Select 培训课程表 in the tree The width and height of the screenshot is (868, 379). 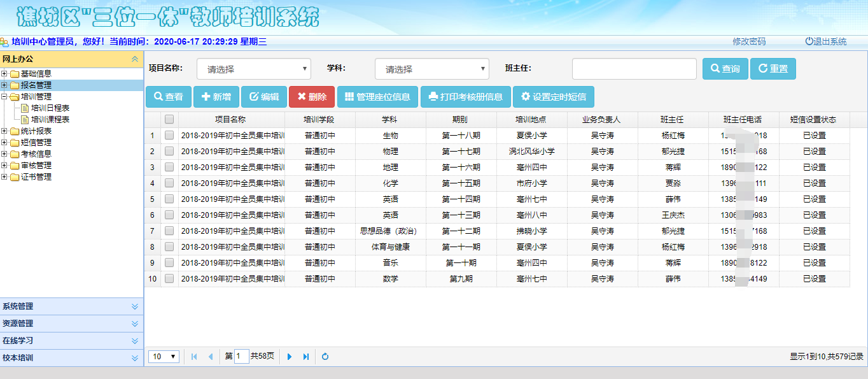pos(50,119)
